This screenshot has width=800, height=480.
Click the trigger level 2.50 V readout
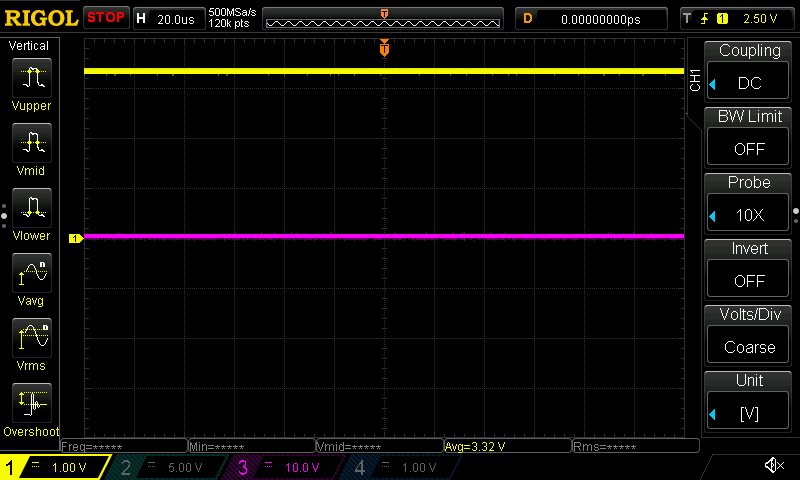tap(760, 19)
